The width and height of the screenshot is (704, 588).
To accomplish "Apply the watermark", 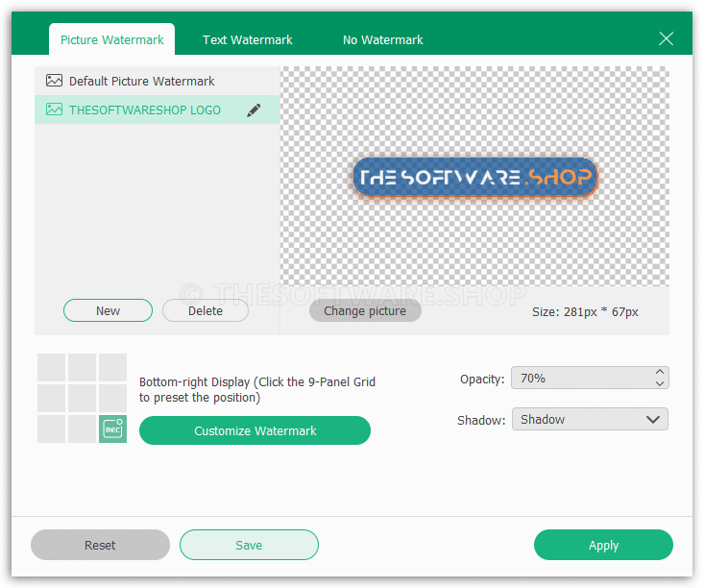I will (603, 545).
